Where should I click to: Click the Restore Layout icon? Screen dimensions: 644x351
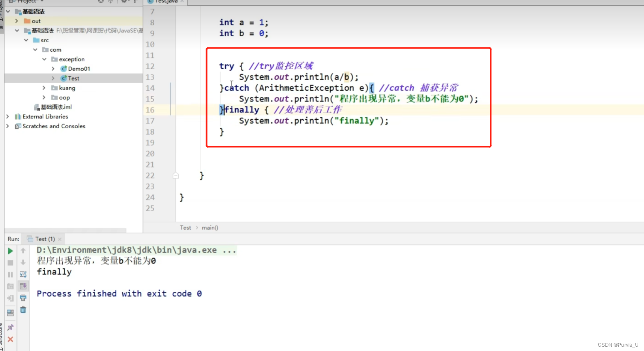10,313
